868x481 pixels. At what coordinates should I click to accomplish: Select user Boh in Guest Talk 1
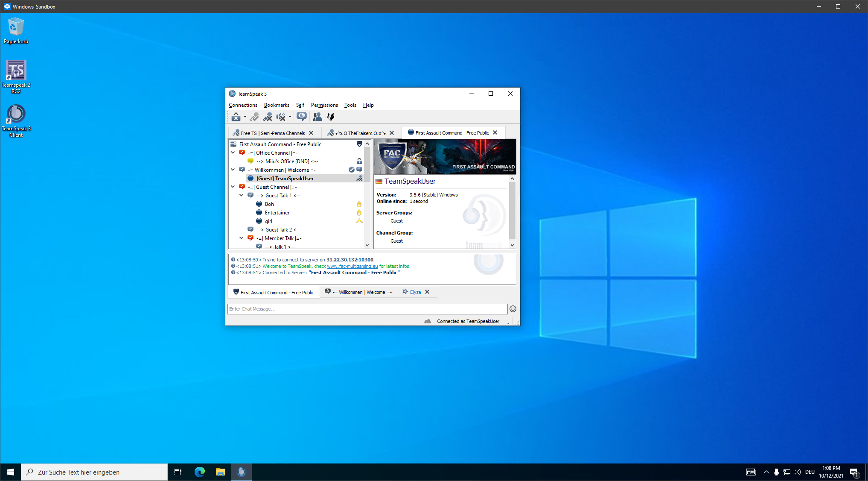(269, 204)
